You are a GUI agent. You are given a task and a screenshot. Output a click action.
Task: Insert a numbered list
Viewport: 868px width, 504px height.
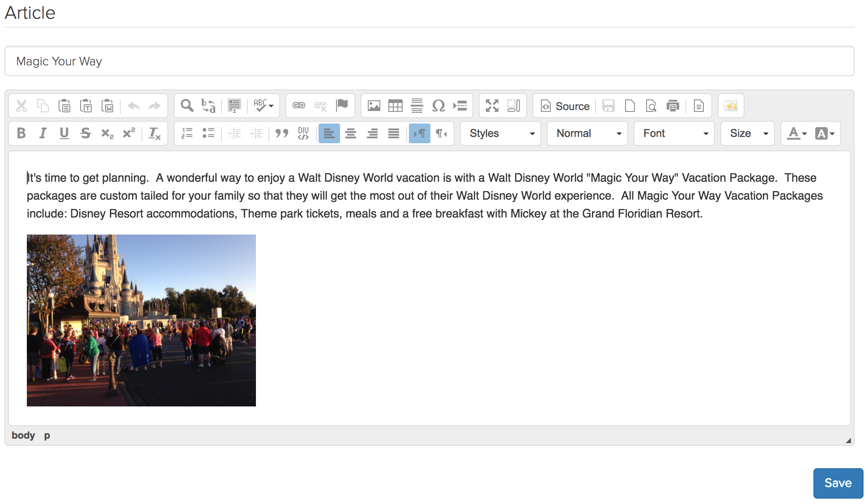click(187, 133)
